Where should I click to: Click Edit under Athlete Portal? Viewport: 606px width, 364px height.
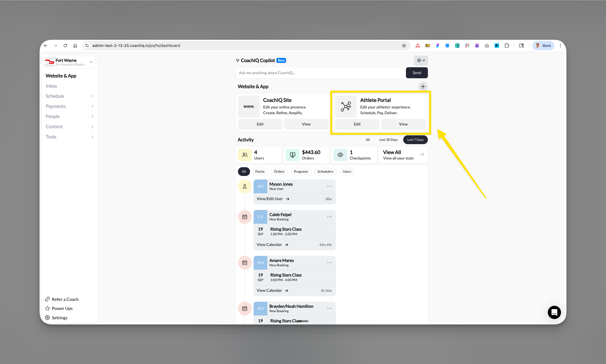click(x=357, y=124)
